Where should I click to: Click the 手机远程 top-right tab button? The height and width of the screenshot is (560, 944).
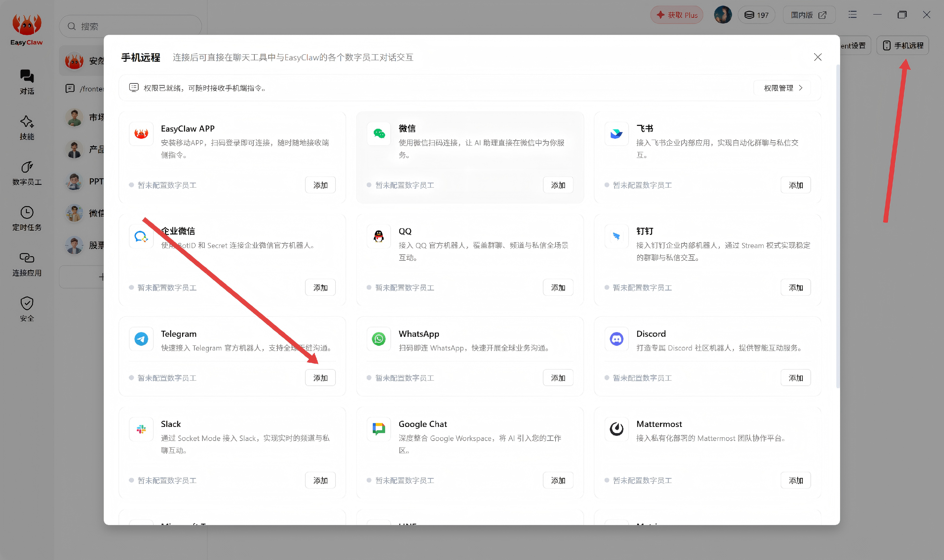tap(903, 45)
